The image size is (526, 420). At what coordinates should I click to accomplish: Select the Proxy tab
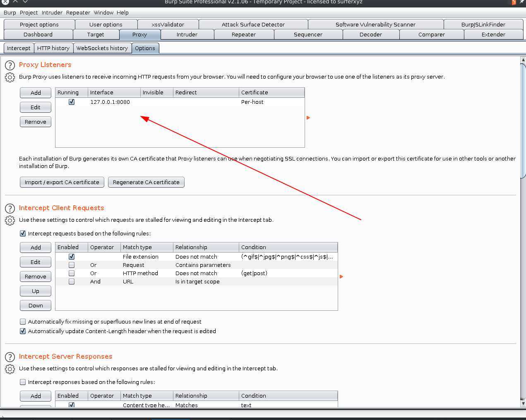tap(140, 34)
